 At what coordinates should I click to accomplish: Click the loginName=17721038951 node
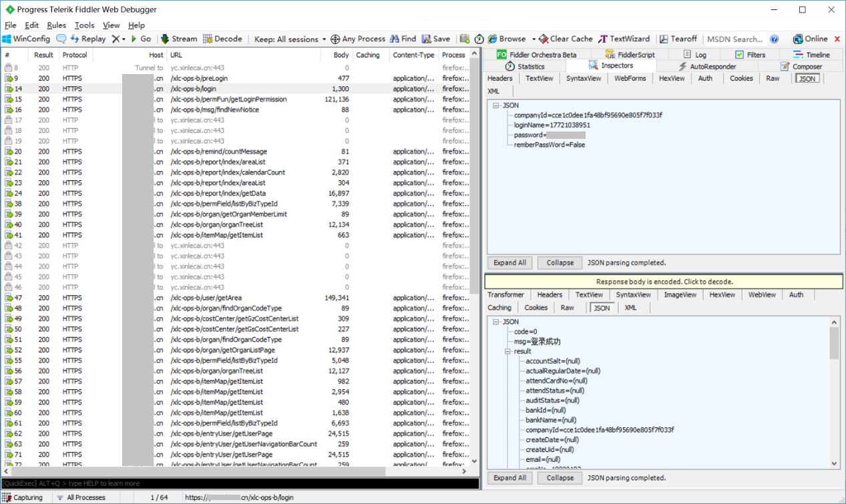point(552,125)
